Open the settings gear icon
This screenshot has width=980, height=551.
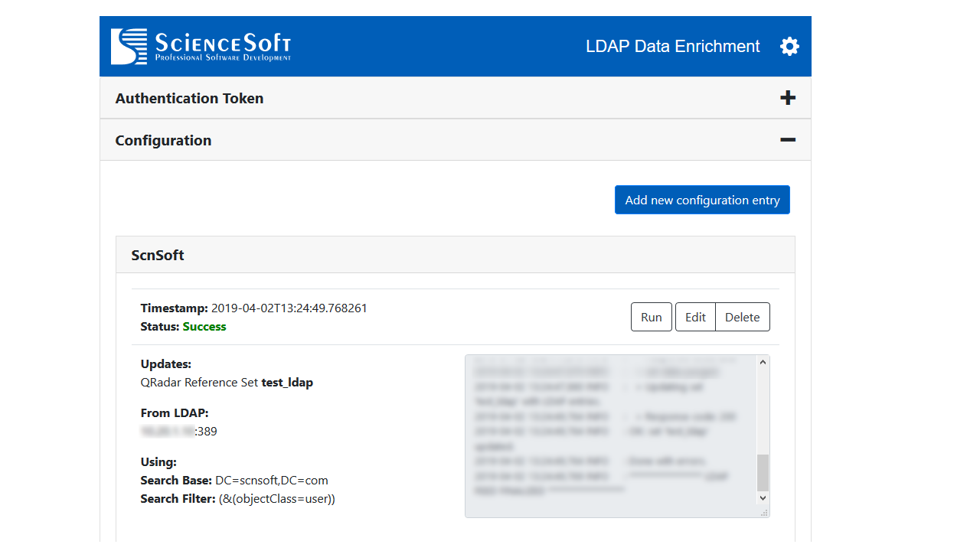[x=789, y=46]
